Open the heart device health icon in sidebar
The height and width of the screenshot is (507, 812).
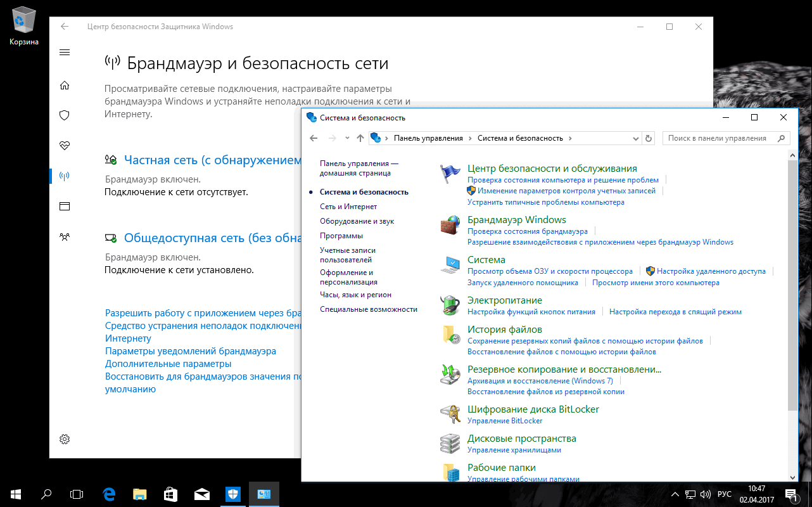(64, 146)
